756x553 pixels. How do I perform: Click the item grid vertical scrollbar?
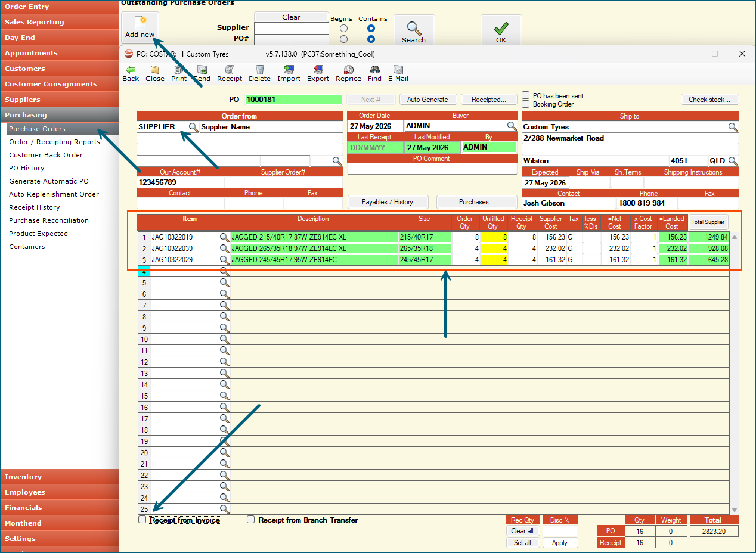tap(735, 373)
